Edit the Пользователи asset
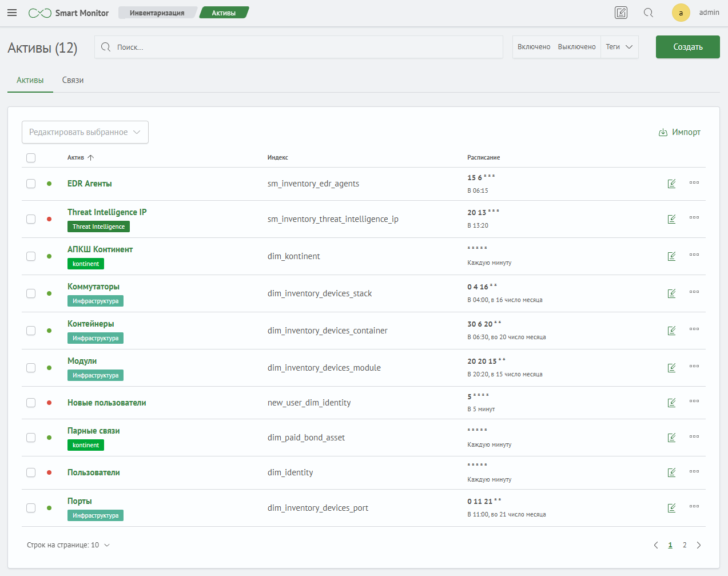Screen dimensions: 728x576 point(672,472)
